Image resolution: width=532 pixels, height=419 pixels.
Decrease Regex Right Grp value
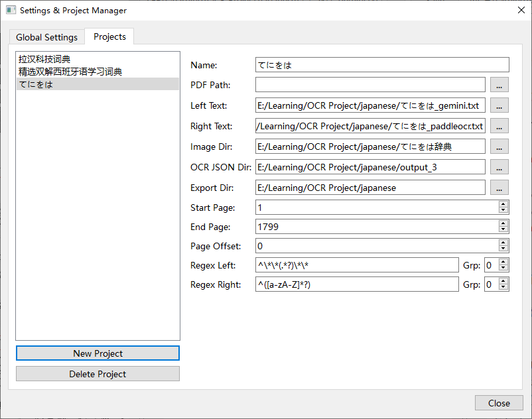pyautogui.click(x=503, y=288)
